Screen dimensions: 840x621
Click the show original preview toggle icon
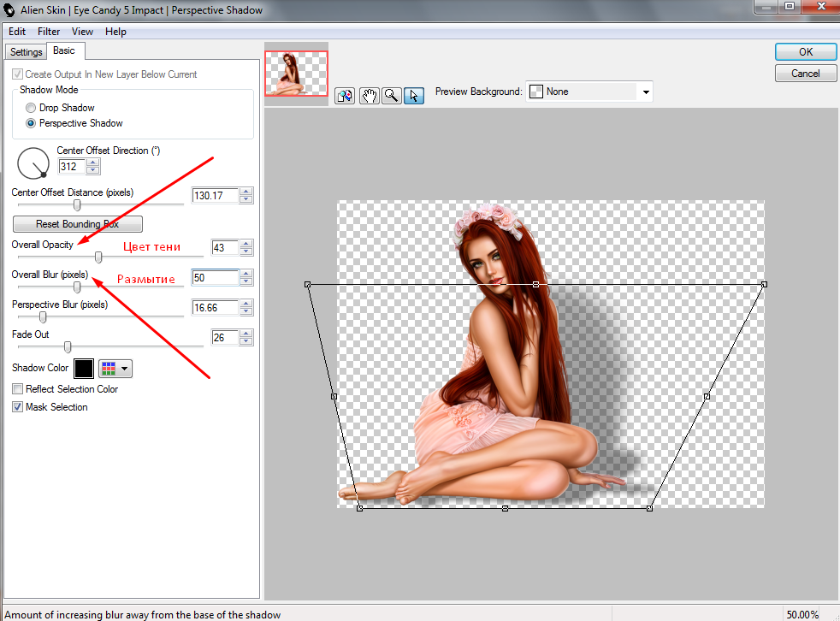coord(346,96)
